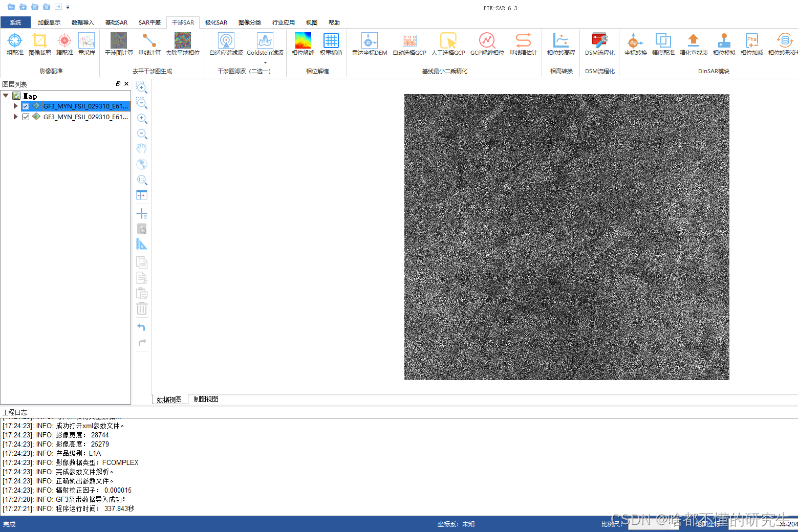Zoom to 1:1 scale with the magnifier icon

pyautogui.click(x=142, y=180)
